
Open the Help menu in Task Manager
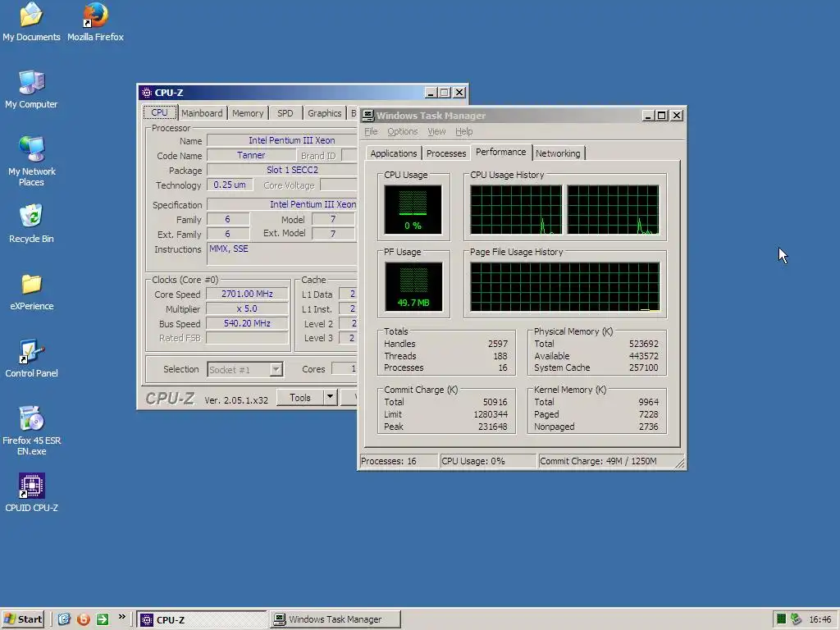coord(464,131)
